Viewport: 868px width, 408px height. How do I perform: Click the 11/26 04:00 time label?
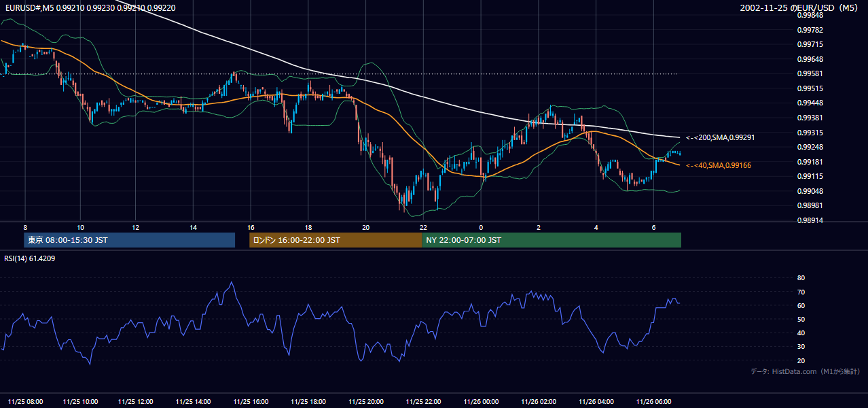[596, 401]
